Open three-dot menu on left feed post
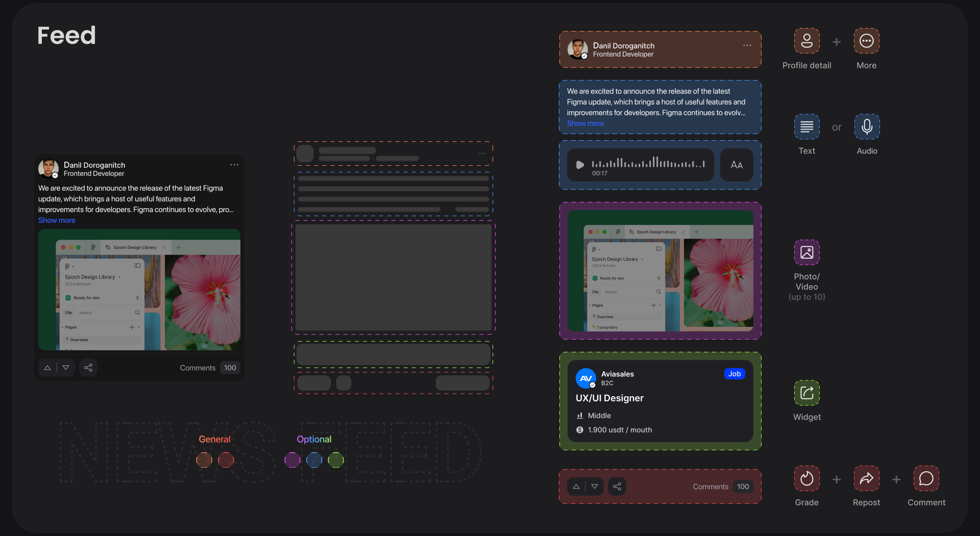The image size is (980, 536). point(234,165)
